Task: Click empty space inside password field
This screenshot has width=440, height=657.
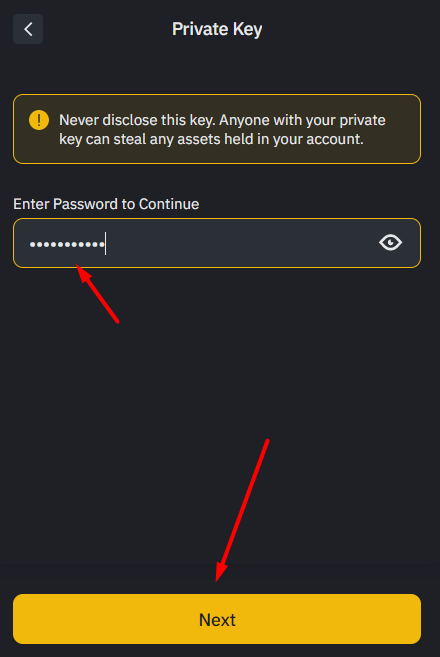Action: 239,243
